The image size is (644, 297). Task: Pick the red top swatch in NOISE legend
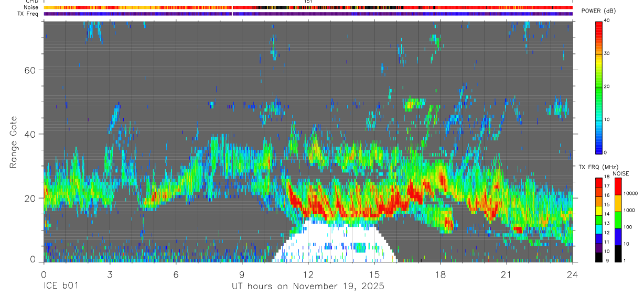617,186
